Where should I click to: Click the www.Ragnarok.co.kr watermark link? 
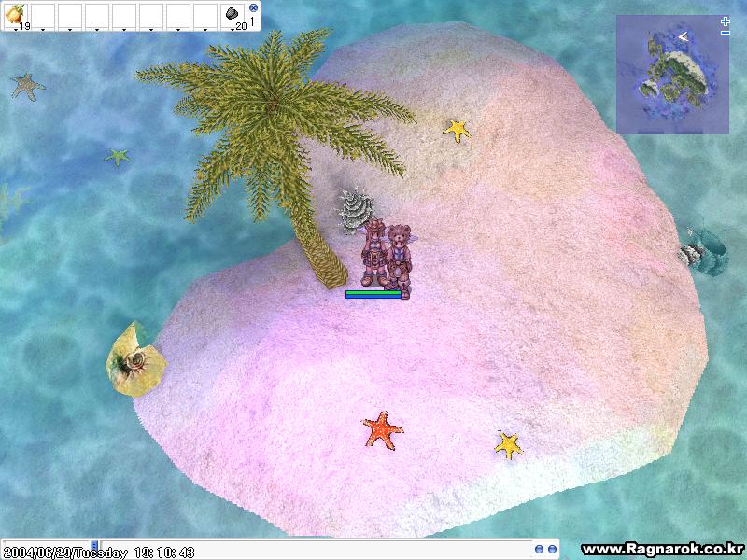[662, 550]
